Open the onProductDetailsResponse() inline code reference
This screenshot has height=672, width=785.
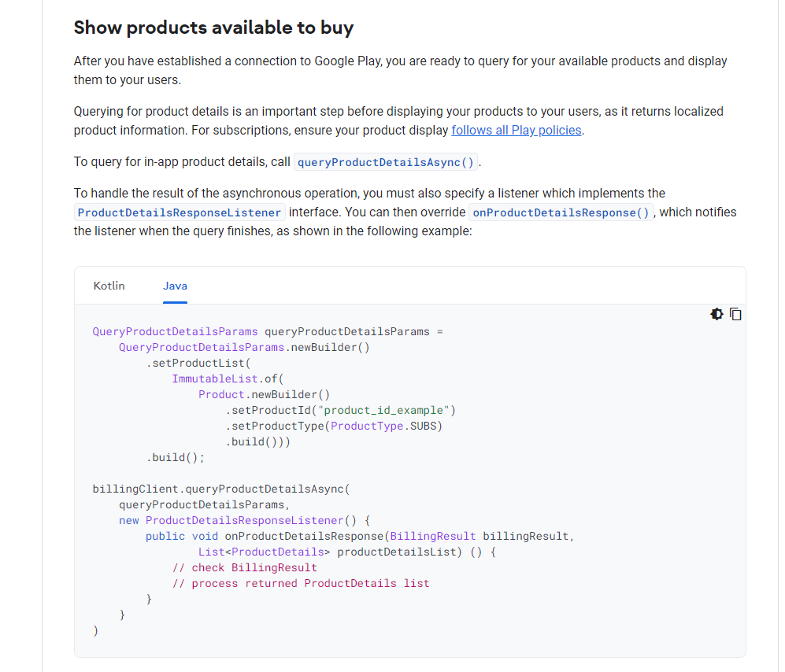pyautogui.click(x=561, y=212)
